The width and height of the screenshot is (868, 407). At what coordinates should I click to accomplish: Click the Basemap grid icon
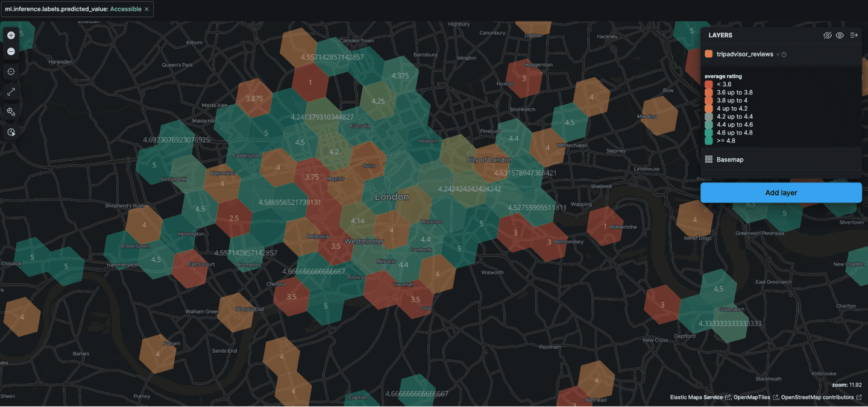709,160
